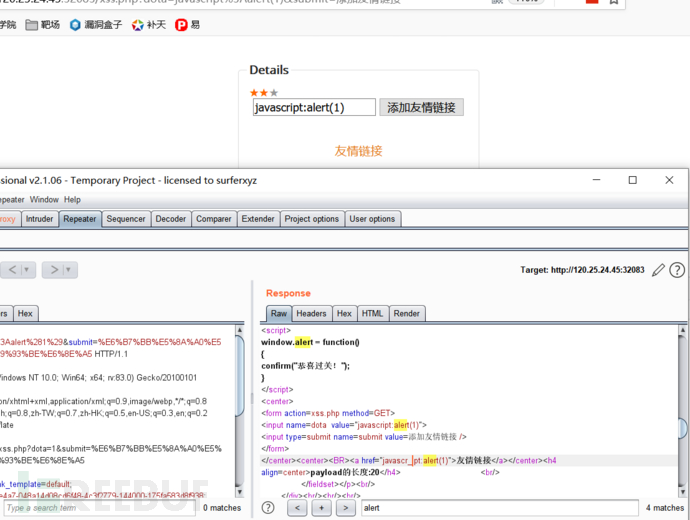The image size is (690, 520).
Task: Click the '0 matches' counter text
Action: (x=222, y=508)
